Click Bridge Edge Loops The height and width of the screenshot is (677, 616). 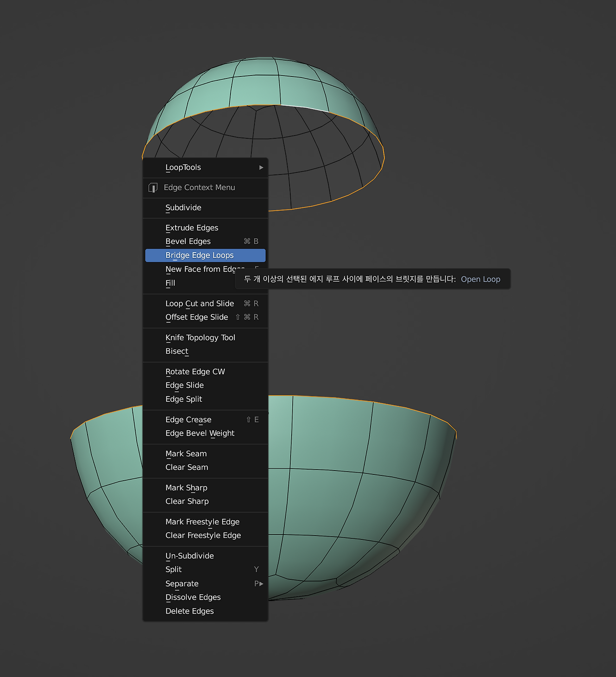205,255
